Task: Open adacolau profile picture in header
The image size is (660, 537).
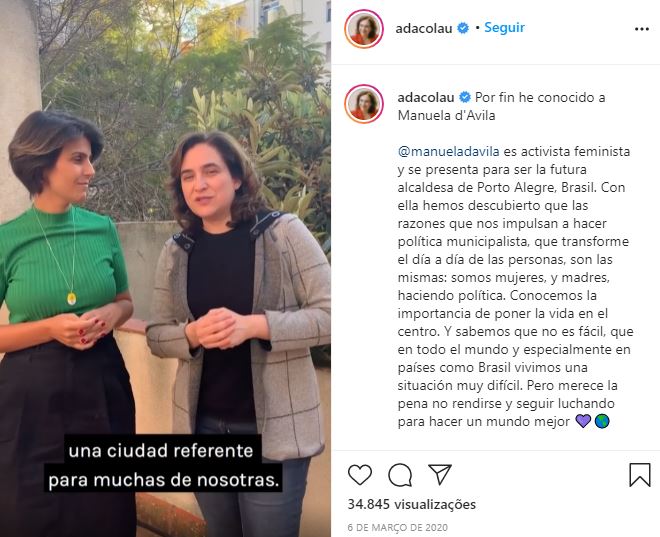Action: (x=364, y=29)
